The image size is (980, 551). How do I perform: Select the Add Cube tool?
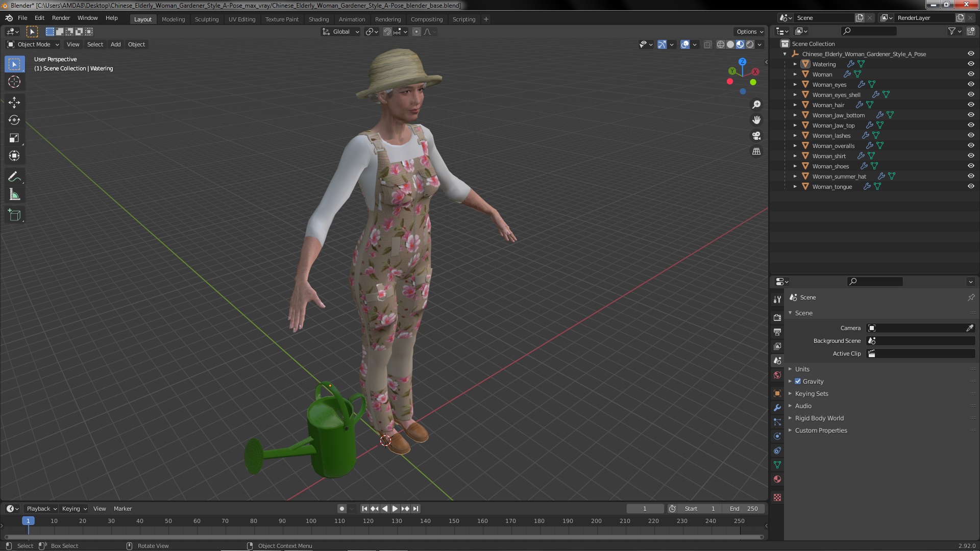coord(14,215)
